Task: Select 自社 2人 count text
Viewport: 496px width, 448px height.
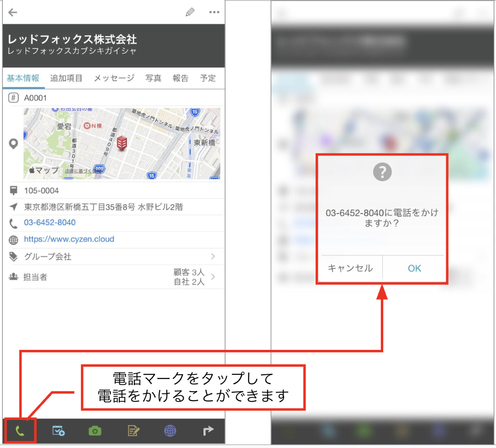Action: (189, 282)
